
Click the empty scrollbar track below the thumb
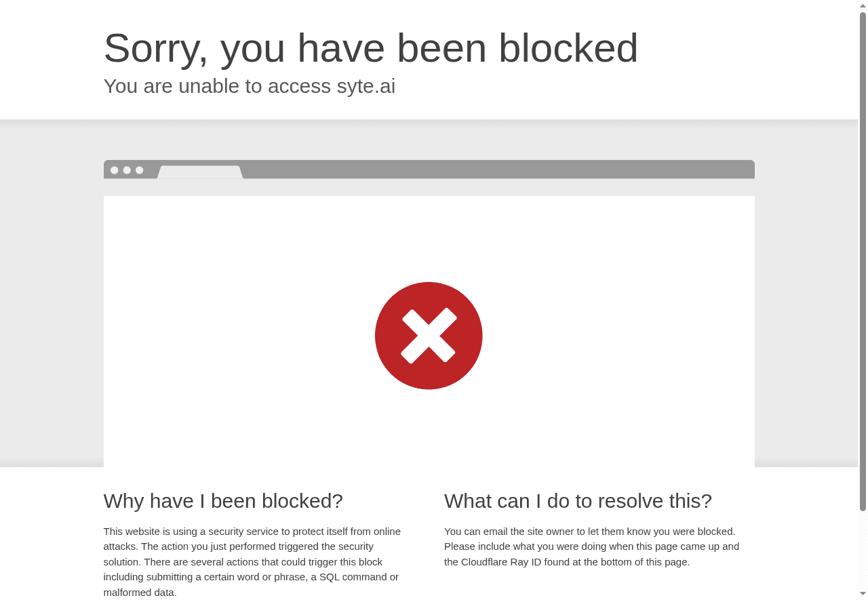point(863,549)
